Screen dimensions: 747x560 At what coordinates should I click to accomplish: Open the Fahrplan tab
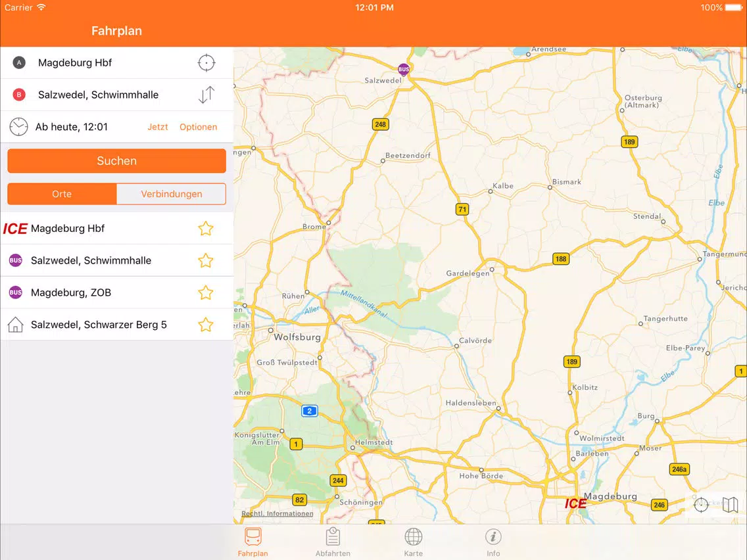[x=253, y=542]
